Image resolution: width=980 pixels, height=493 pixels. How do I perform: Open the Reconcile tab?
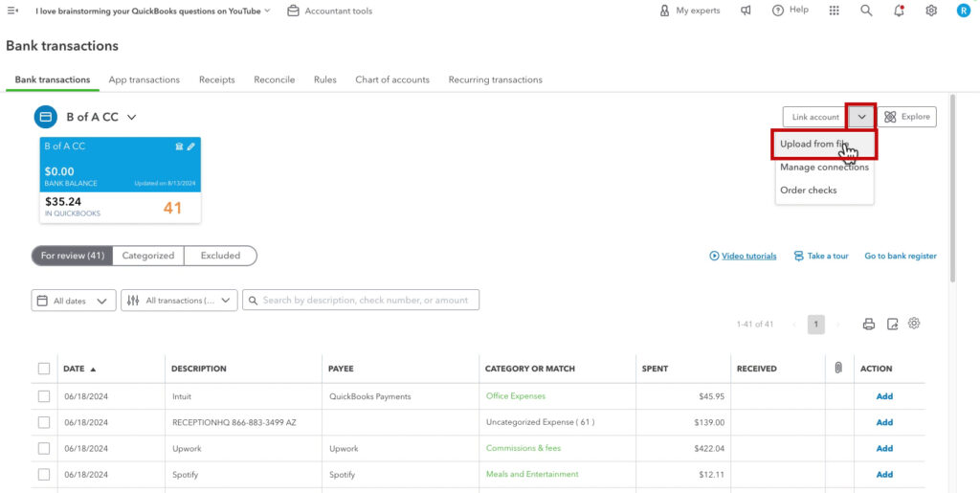275,80
